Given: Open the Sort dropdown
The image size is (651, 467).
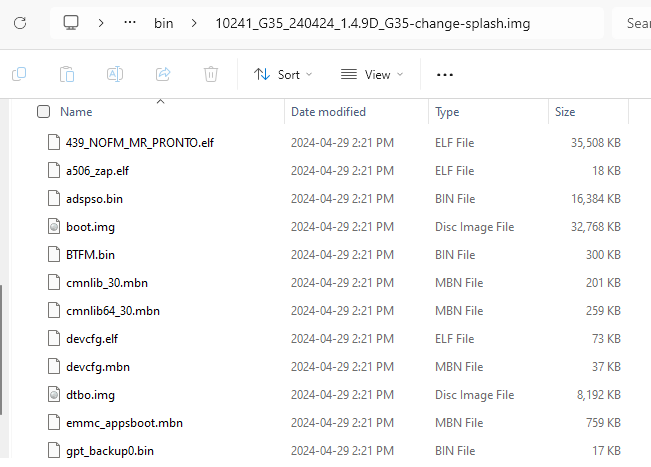Looking at the screenshot, I should pos(283,74).
